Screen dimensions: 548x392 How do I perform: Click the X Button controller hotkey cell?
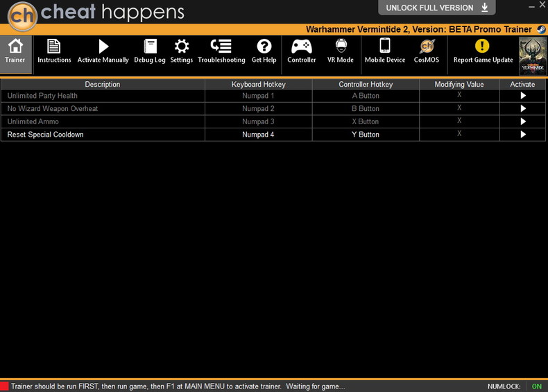pyautogui.click(x=366, y=121)
